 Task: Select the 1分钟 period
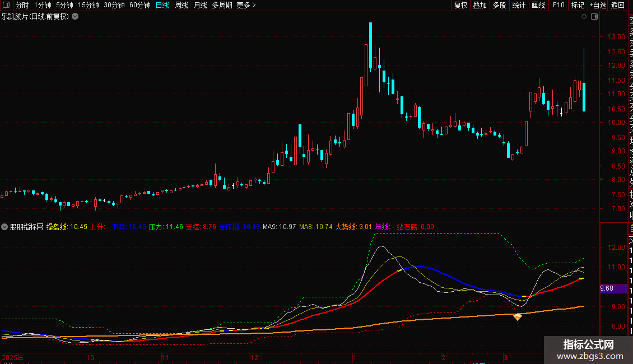(43, 5)
